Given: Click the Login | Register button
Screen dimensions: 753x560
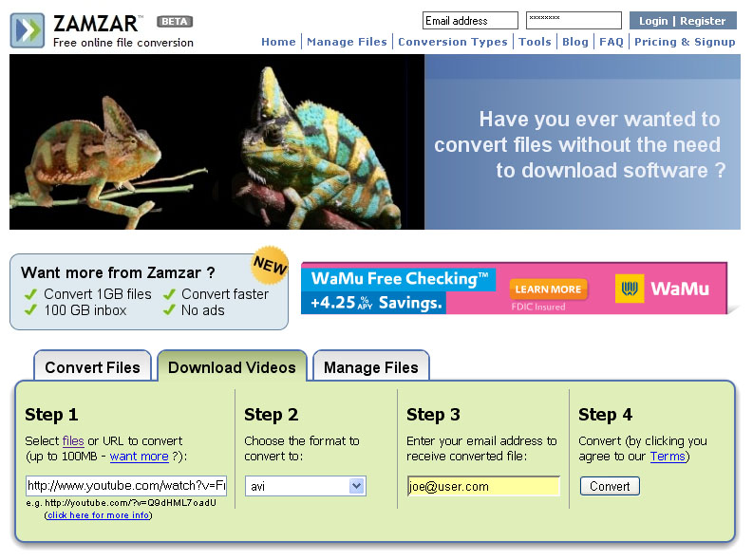Looking at the screenshot, I should (x=682, y=21).
